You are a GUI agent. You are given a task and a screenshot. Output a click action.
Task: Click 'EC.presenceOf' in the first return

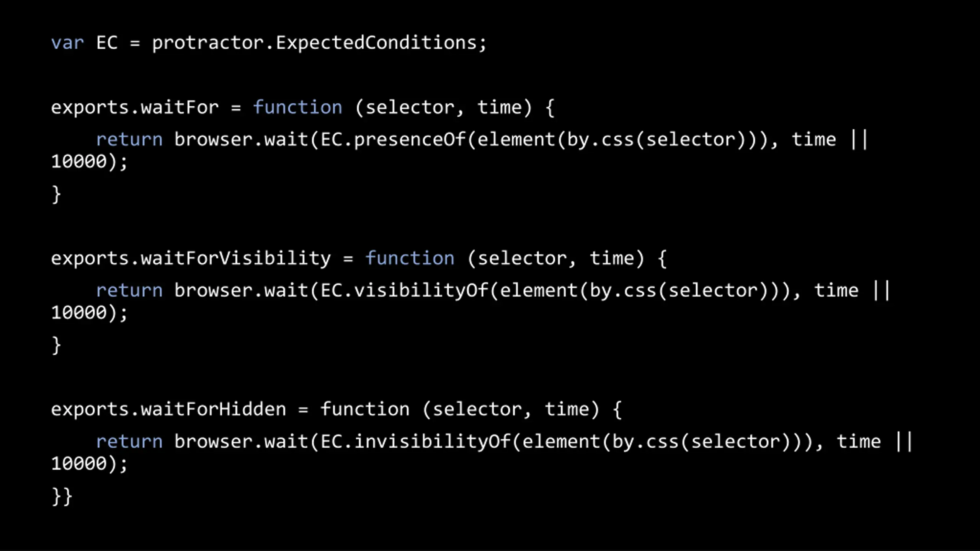pyautogui.click(x=393, y=140)
